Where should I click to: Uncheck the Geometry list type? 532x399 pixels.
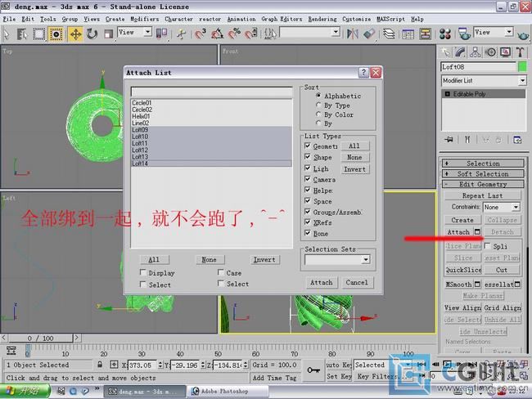pyautogui.click(x=308, y=146)
